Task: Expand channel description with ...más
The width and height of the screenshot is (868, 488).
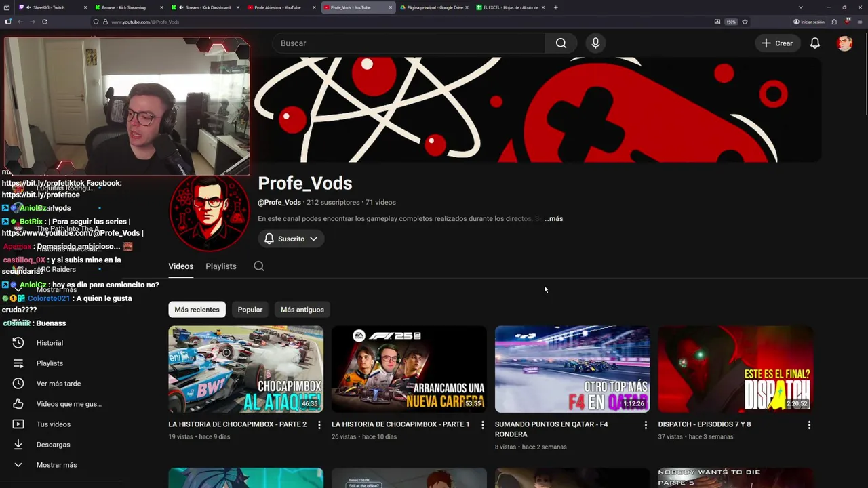Action: coord(553,219)
